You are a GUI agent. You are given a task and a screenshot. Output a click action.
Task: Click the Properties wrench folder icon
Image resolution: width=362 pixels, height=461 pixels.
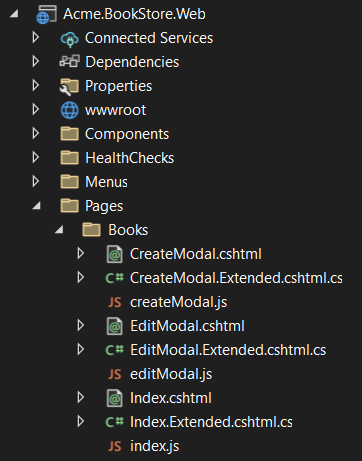pyautogui.click(x=69, y=86)
